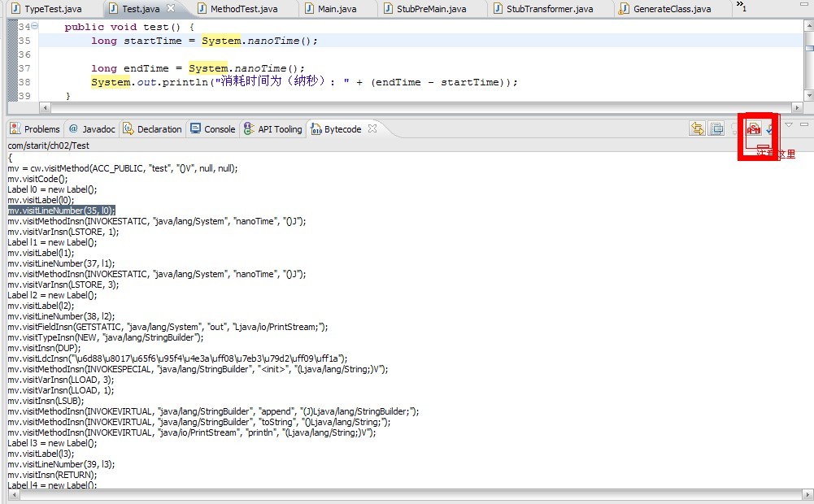The width and height of the screenshot is (814, 504).
Task: Click line mv.visitVarInsn(LSTORE, 3);
Action: (63, 285)
